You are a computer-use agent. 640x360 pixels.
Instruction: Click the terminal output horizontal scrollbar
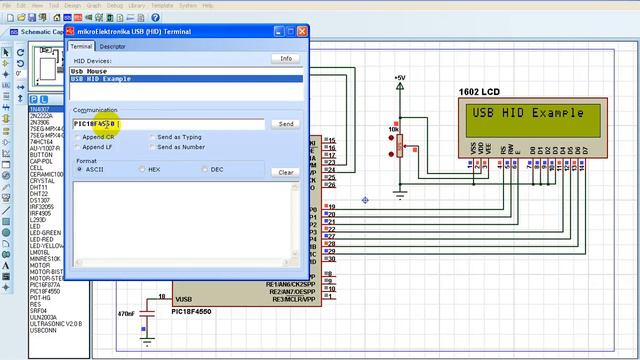pyautogui.click(x=182, y=262)
